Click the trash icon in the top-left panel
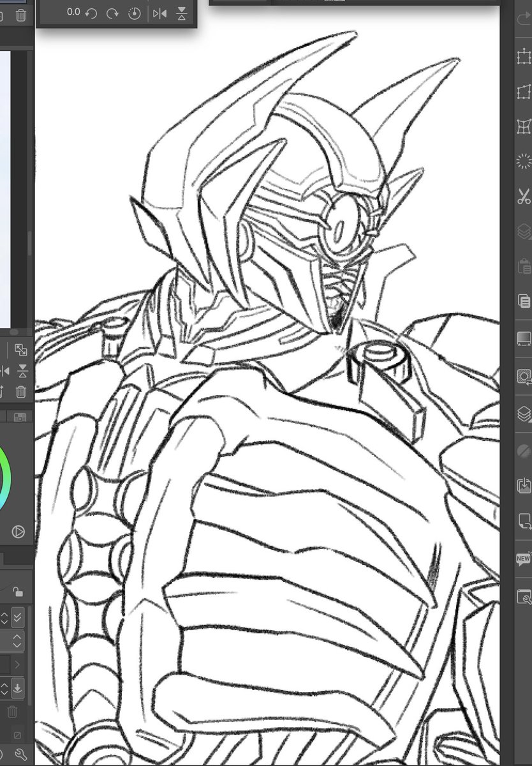This screenshot has height=766, width=532. (x=21, y=16)
